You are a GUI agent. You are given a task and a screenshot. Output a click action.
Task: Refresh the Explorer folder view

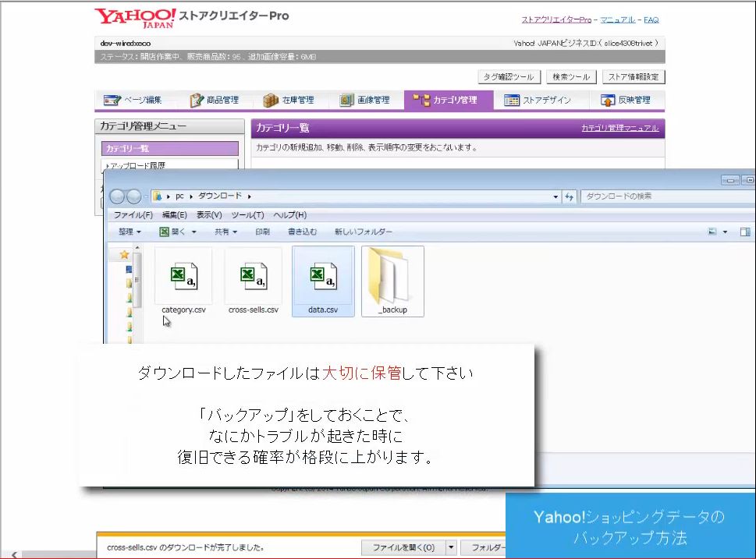[x=570, y=196]
